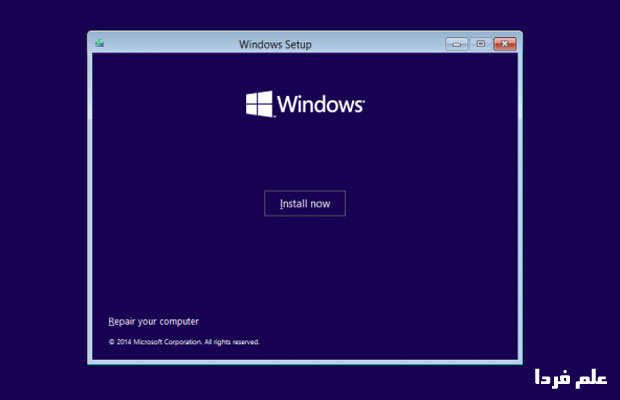Image resolution: width=620 pixels, height=400 pixels.
Task: Click empty space above the Windows logo
Action: pyautogui.click(x=304, y=70)
